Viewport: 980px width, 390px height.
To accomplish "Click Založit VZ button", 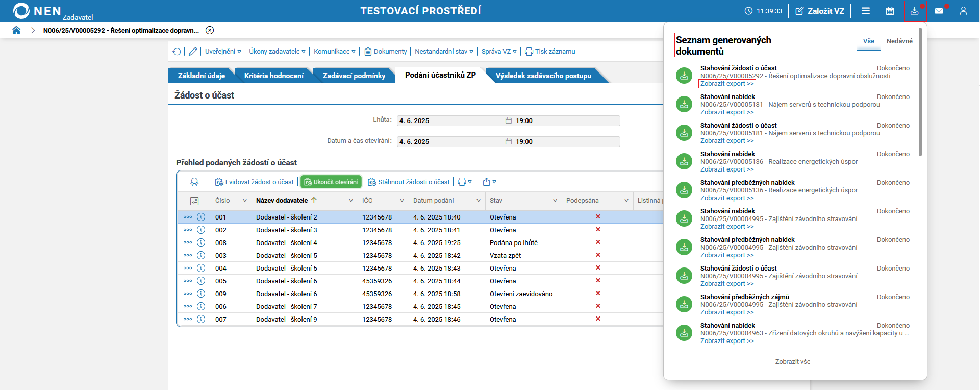I will [x=820, y=11].
